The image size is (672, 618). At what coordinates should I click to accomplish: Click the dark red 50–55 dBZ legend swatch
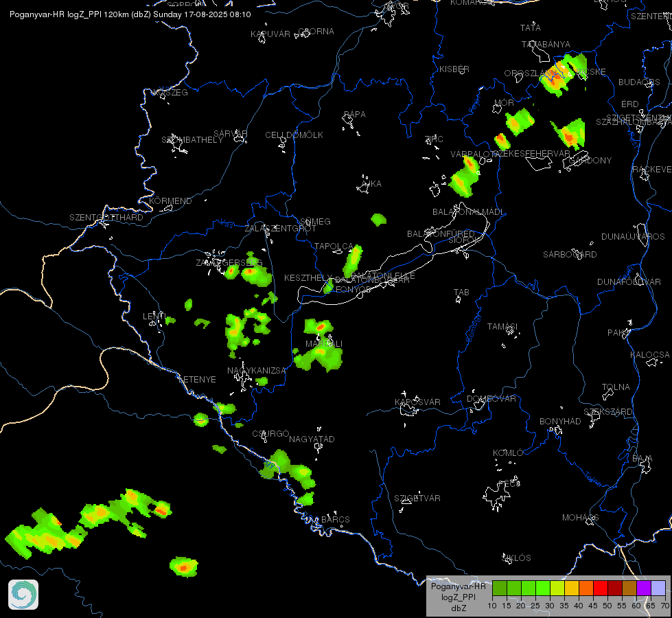coord(615,588)
